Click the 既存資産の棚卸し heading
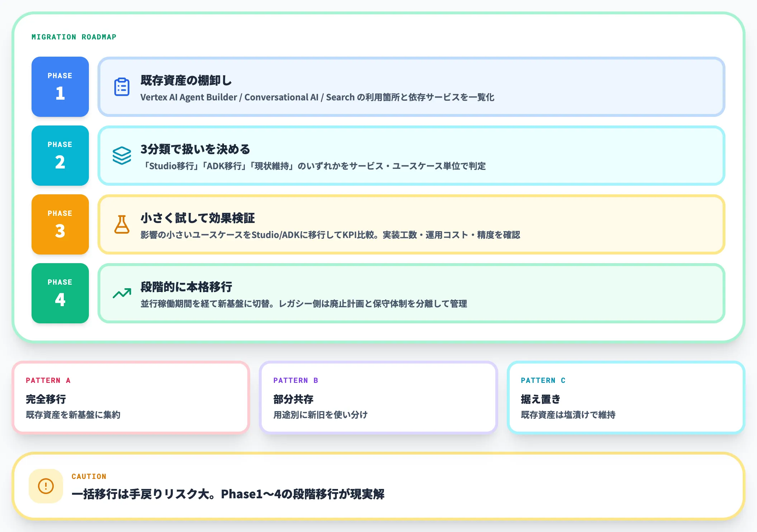757x532 pixels. 186,81
